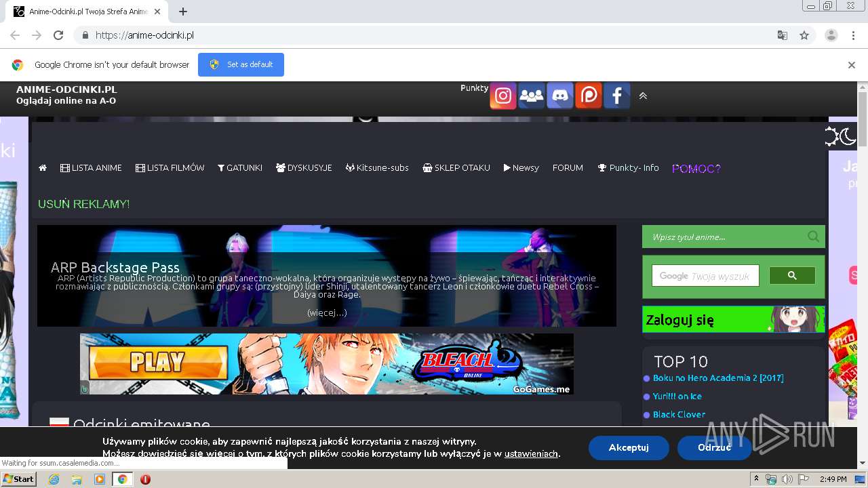Open the Instagram social icon
The image size is (868, 488).
[502, 96]
